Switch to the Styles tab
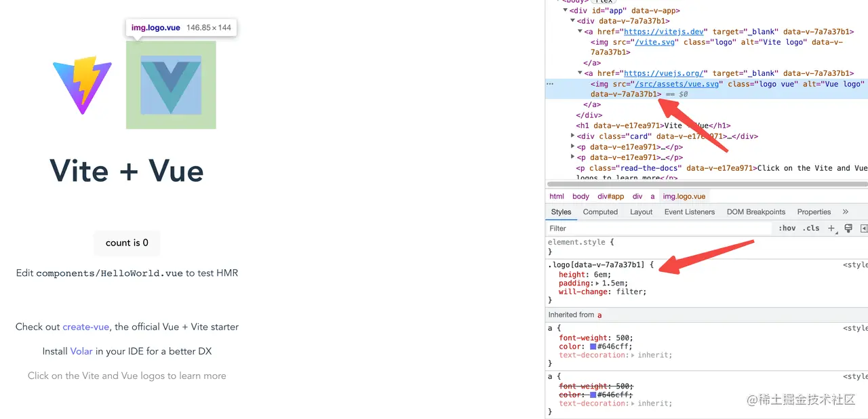868x419 pixels. point(561,212)
